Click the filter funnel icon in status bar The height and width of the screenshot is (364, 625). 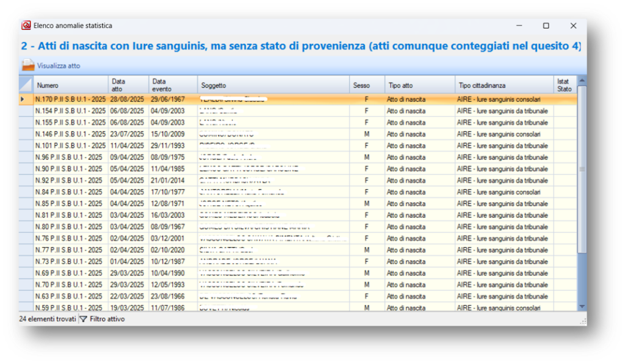pos(84,319)
